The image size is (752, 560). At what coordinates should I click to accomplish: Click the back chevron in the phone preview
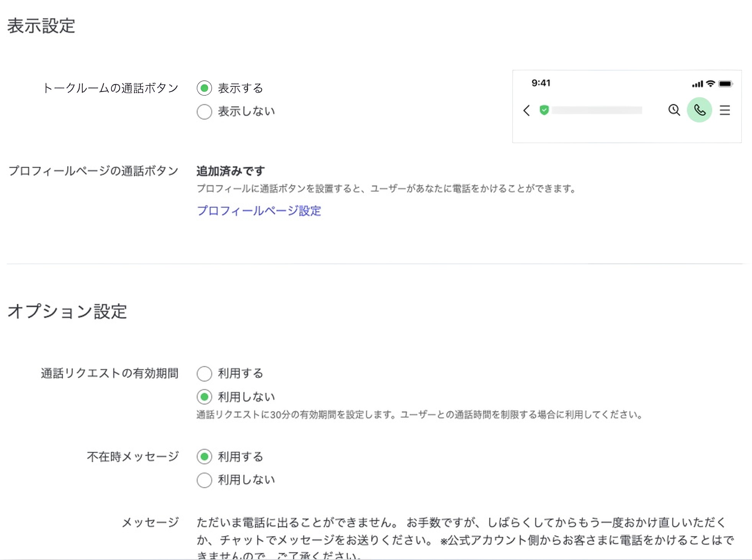(x=526, y=110)
